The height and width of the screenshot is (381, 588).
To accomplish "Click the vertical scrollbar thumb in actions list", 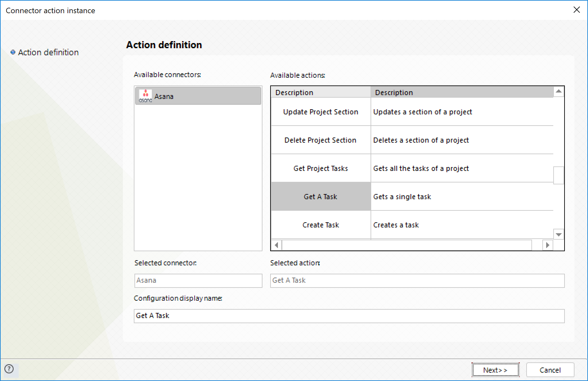I will pos(559,175).
